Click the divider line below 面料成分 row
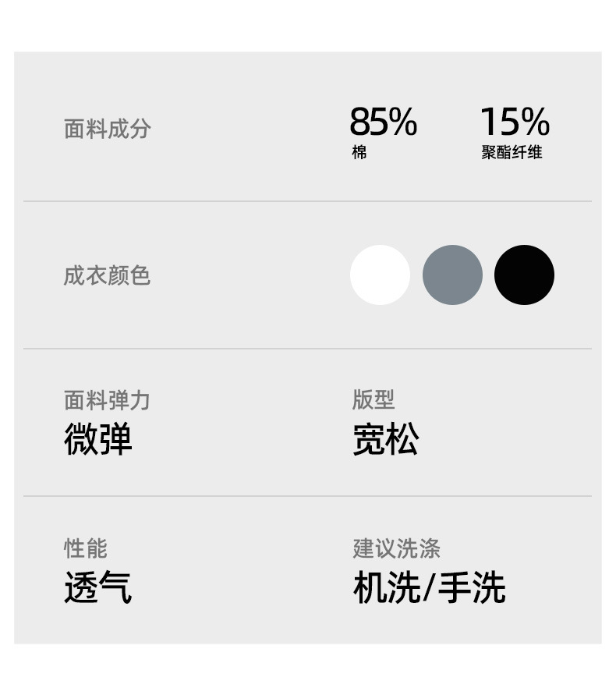616x695 pixels. (307, 201)
